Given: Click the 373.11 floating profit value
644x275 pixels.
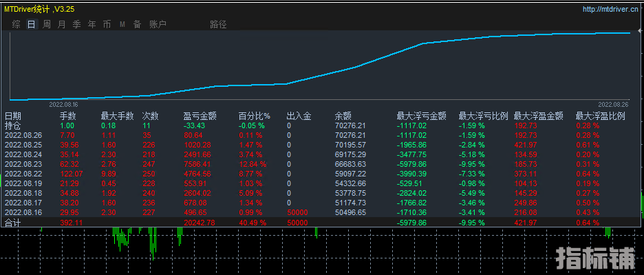Looking at the screenshot, I should point(525,174).
